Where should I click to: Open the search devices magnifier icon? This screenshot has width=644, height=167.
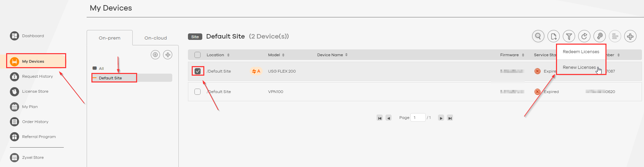[x=538, y=36]
